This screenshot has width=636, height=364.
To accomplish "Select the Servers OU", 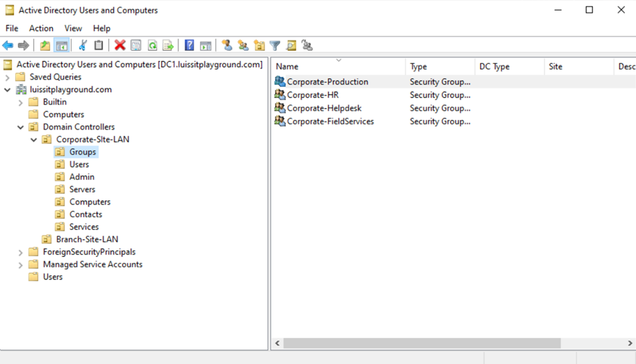I will (x=82, y=190).
